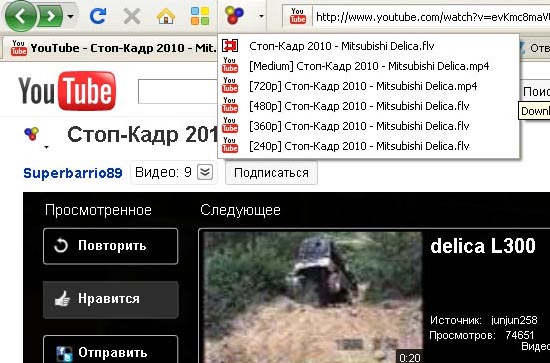Click the YouTube favicon in address bar
Viewport: 550px width, 363px height.
point(297,16)
